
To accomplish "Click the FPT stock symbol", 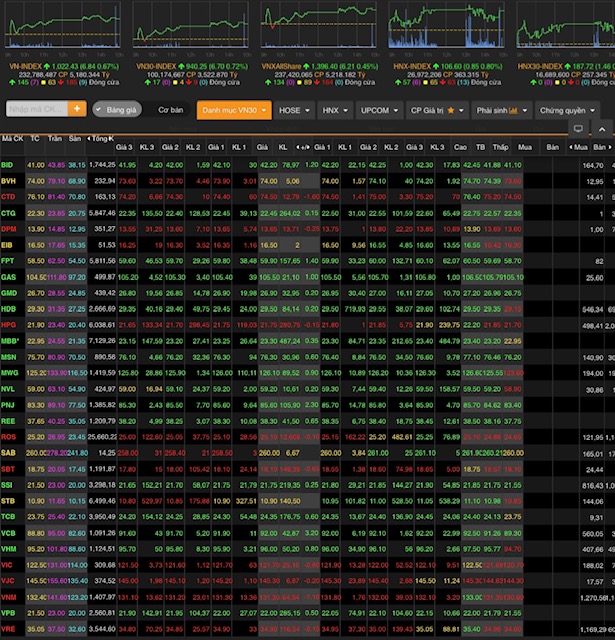I will point(8,260).
